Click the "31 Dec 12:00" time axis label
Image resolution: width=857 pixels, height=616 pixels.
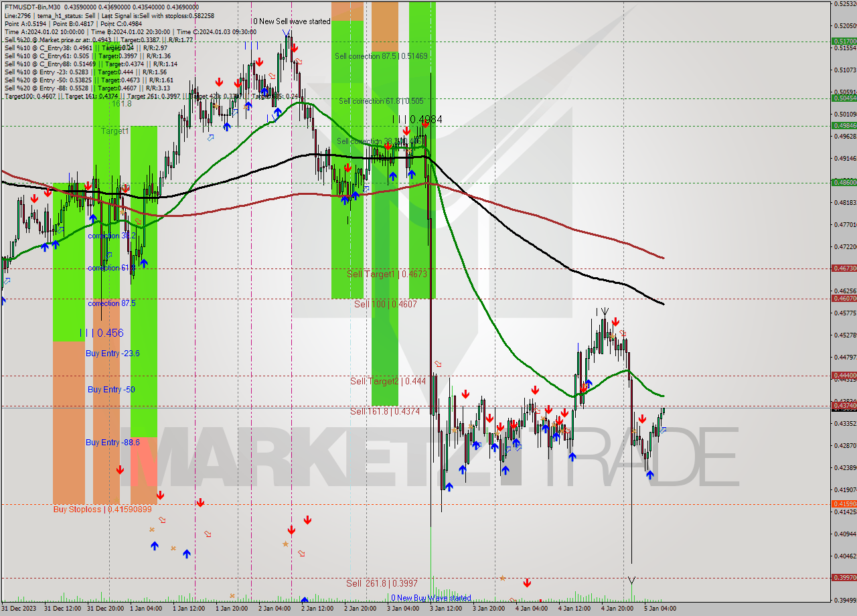(62, 609)
